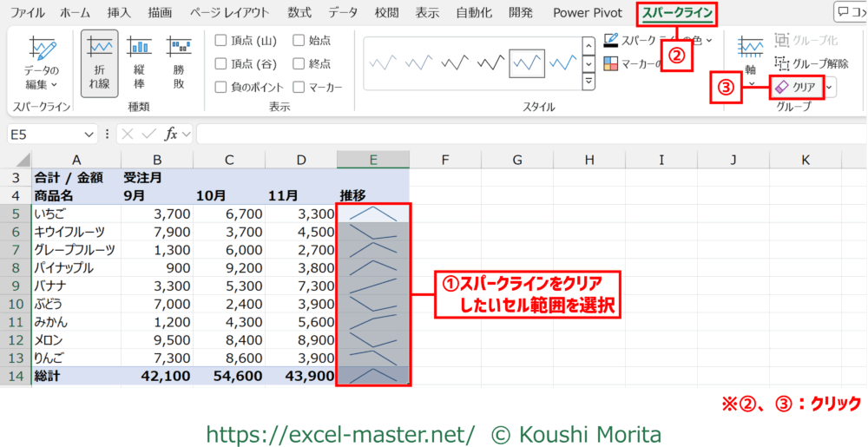Click the データの編集 (Edit Data) sparkline icon
868x447 pixels.
tap(41, 61)
